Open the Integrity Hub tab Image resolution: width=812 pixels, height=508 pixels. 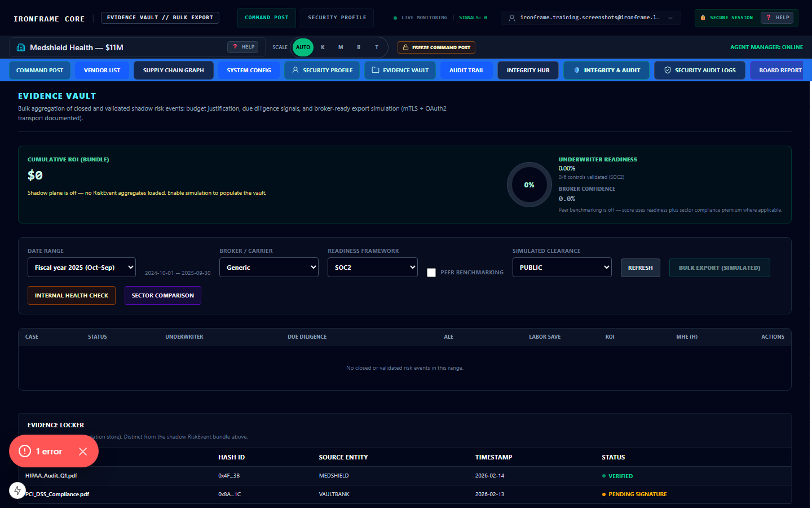tap(528, 70)
